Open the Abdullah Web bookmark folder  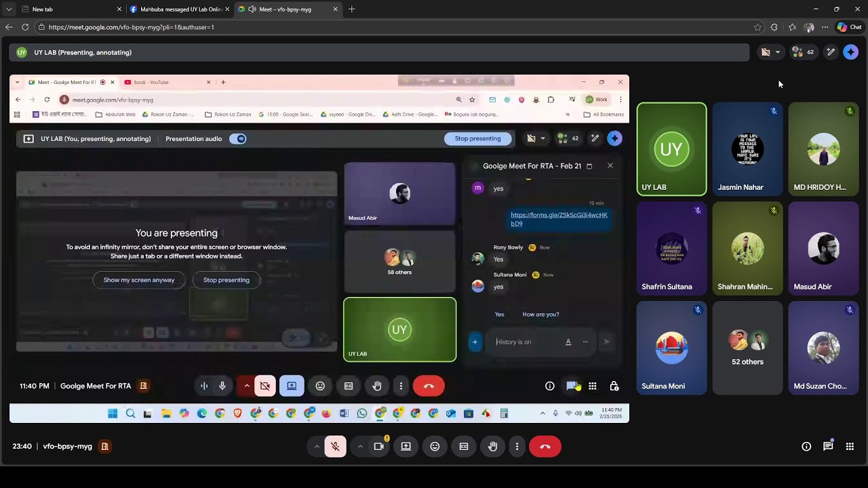(115, 115)
